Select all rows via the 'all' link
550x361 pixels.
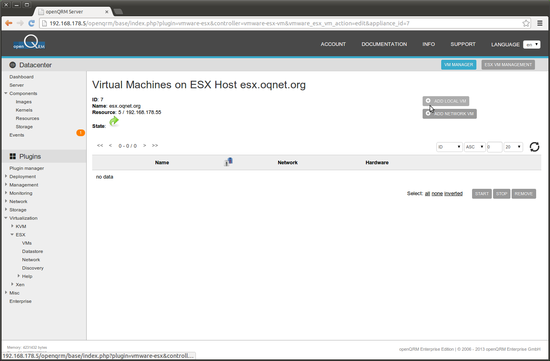point(427,194)
